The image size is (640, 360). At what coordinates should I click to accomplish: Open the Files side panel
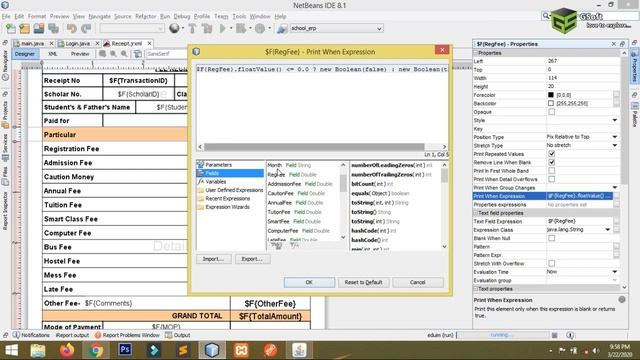click(x=5, y=176)
